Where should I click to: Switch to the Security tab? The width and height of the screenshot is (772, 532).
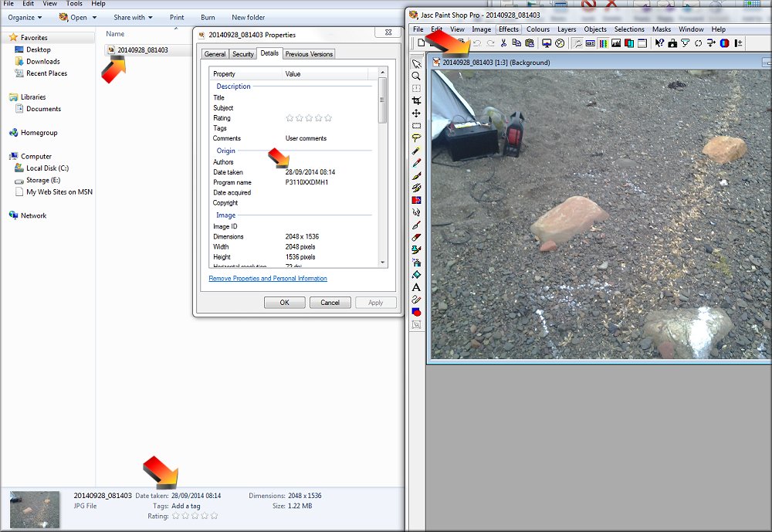click(242, 54)
